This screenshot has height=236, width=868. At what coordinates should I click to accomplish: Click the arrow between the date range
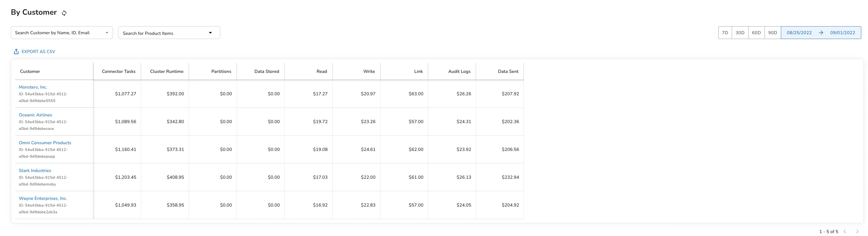[x=821, y=33]
